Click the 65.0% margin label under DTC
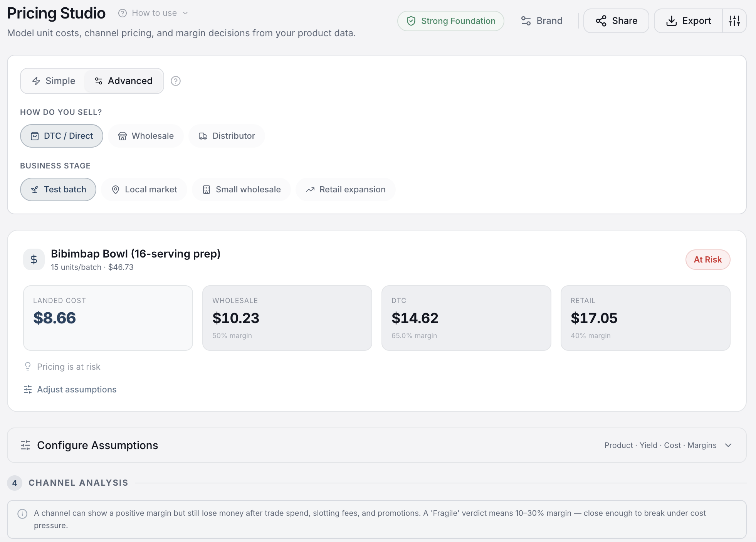756x542 pixels. click(414, 335)
